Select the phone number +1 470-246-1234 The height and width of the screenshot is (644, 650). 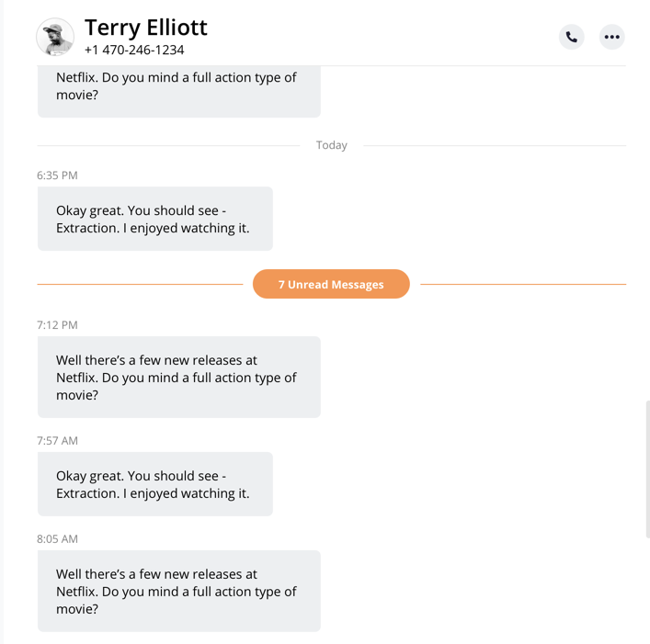click(134, 51)
